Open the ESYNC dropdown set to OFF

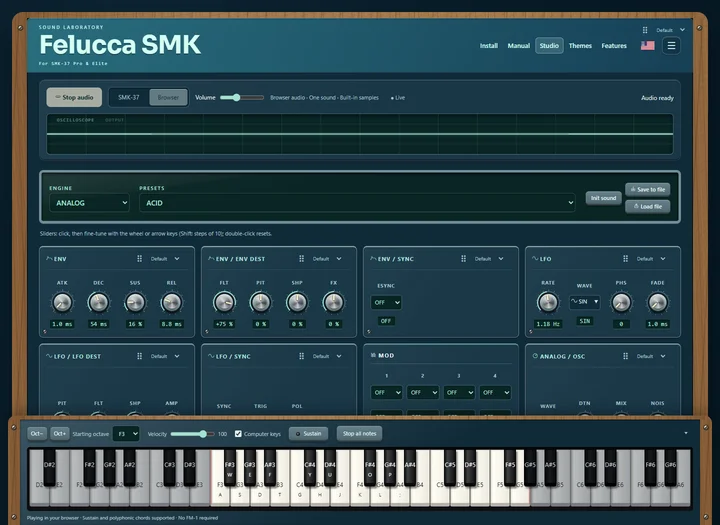tap(386, 302)
